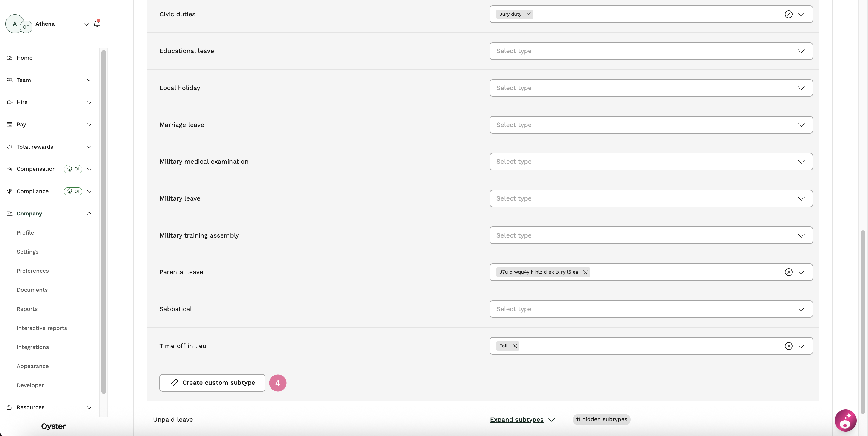Expand the Civic duties dropdown arrow
This screenshot has height=436, width=868.
click(x=801, y=15)
